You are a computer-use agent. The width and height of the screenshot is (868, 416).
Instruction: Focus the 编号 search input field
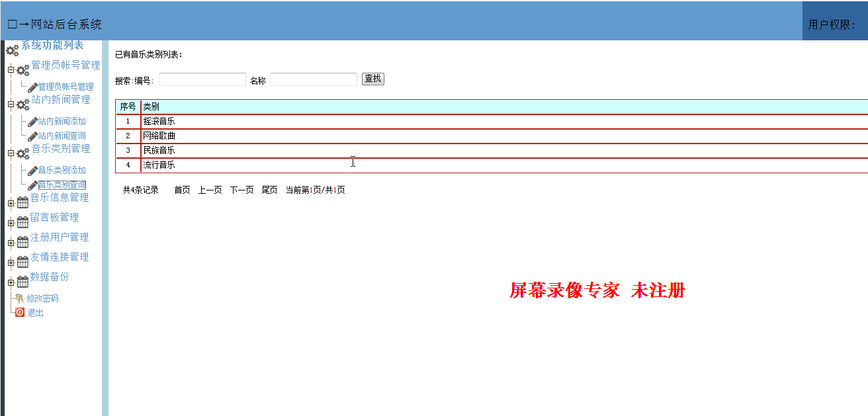coord(202,79)
